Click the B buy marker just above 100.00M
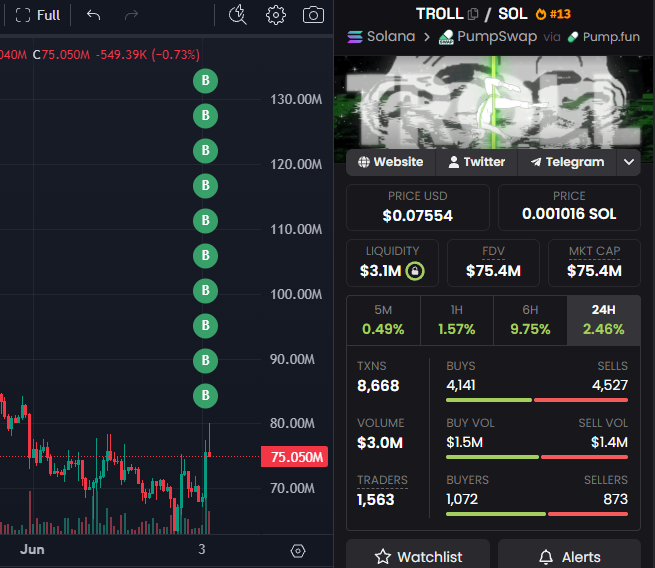The image size is (655, 568). (x=206, y=255)
